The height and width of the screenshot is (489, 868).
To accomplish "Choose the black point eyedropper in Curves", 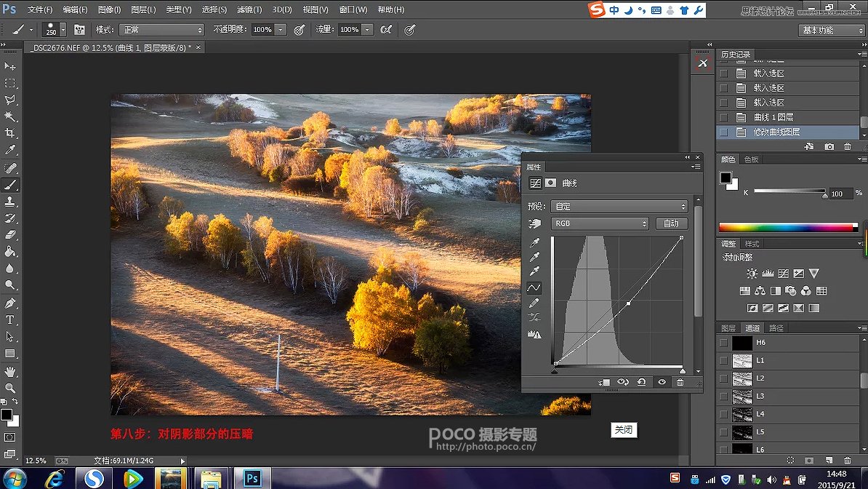I will click(534, 242).
